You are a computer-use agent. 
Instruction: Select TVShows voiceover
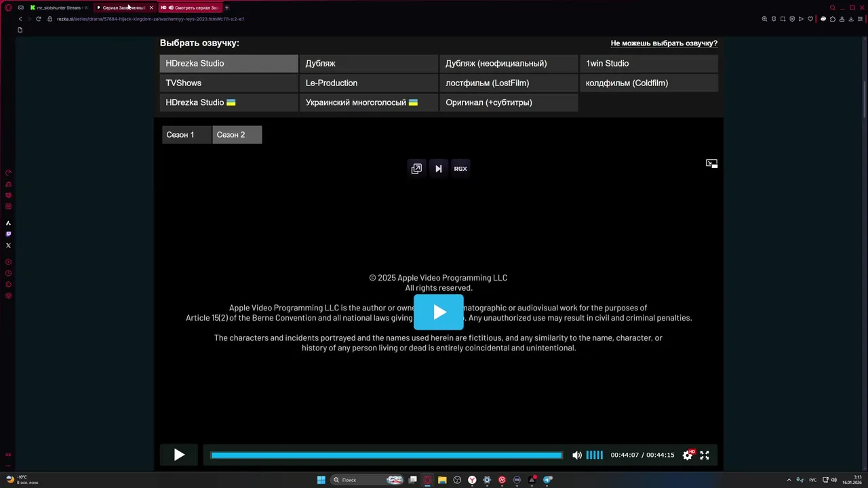[x=229, y=83]
